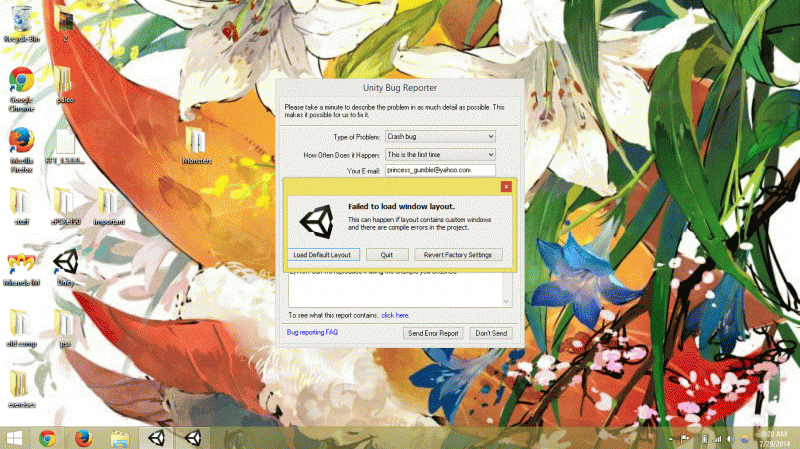Click the problem description text area

click(x=395, y=289)
